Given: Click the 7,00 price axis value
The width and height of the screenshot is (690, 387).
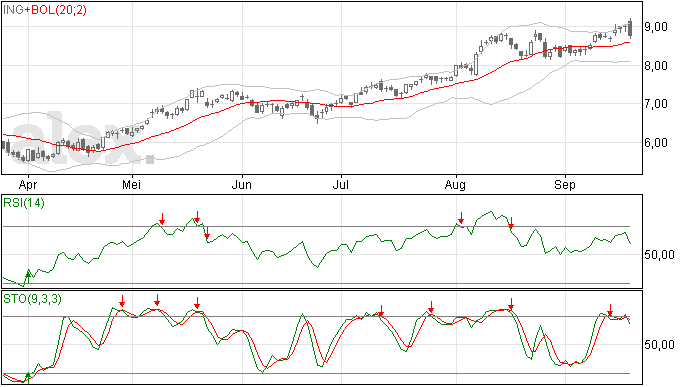Looking at the screenshot, I should click(656, 104).
